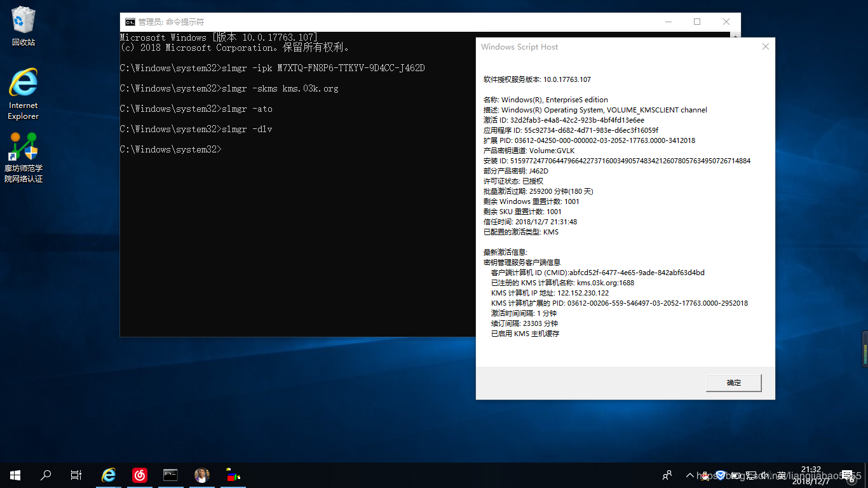Image resolution: width=868 pixels, height=488 pixels.
Task: Click 已启用 KMS 主机缓存 line
Action: tap(525, 334)
